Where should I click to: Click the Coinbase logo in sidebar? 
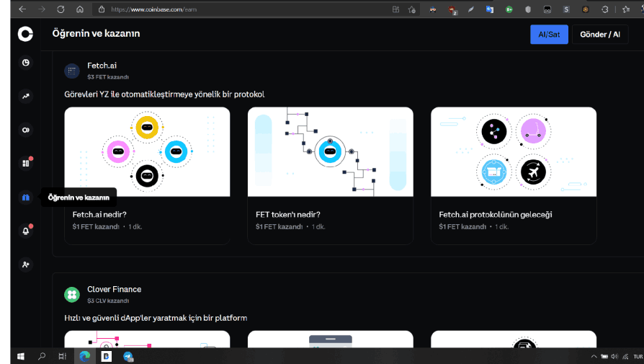pos(25,34)
